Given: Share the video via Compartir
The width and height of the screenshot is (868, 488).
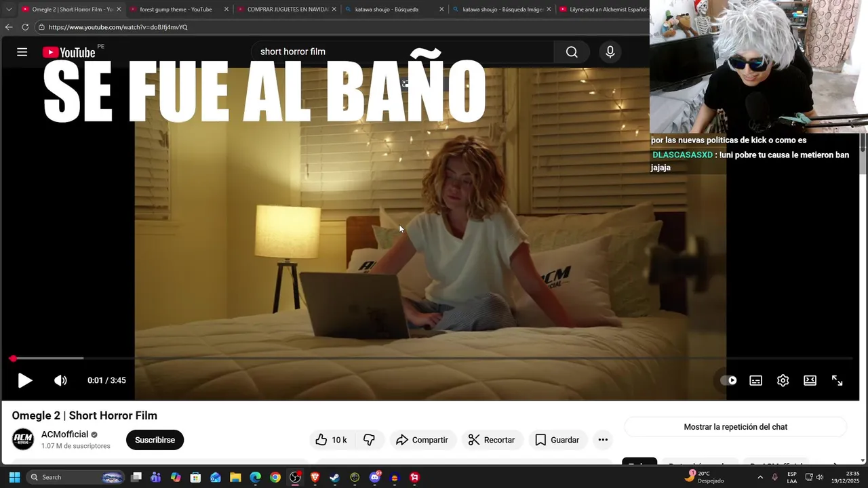Looking at the screenshot, I should [422, 440].
